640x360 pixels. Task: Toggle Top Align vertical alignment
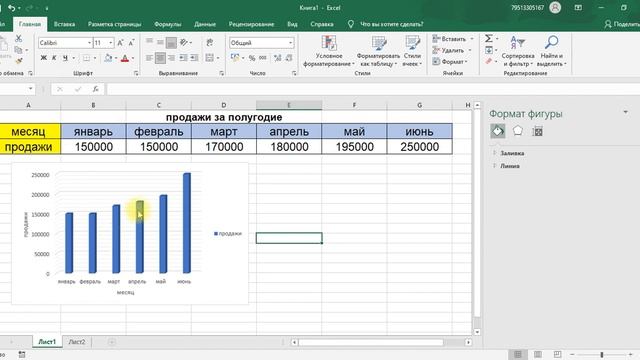[x=149, y=42]
